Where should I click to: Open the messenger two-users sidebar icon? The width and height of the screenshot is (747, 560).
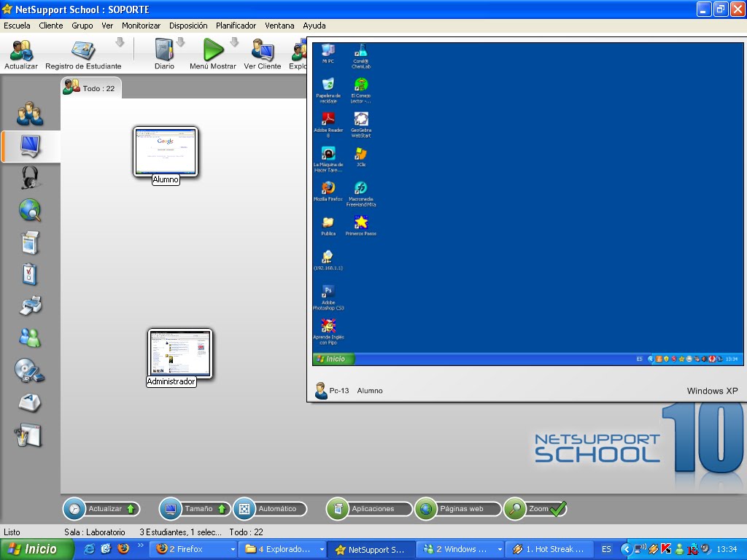coord(30,337)
